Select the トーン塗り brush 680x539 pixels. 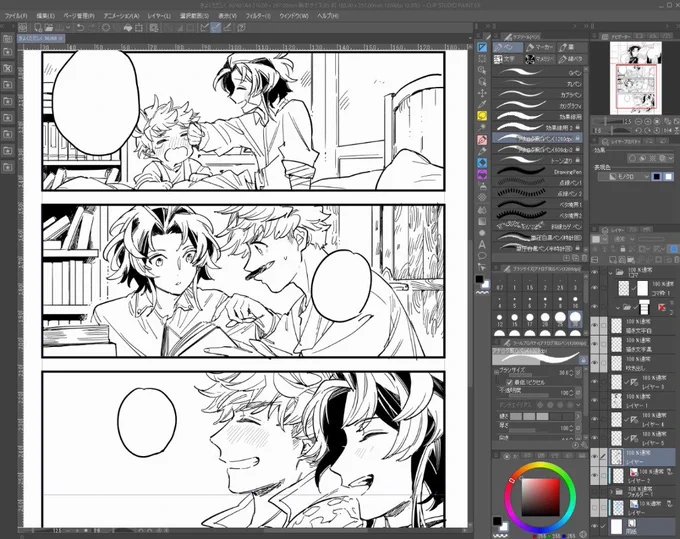[x=539, y=160]
